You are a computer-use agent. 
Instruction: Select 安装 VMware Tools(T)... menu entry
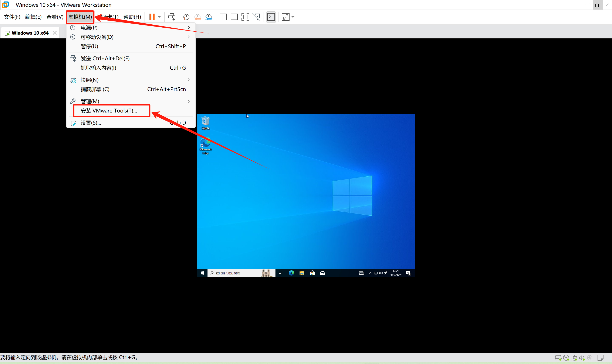coord(109,111)
